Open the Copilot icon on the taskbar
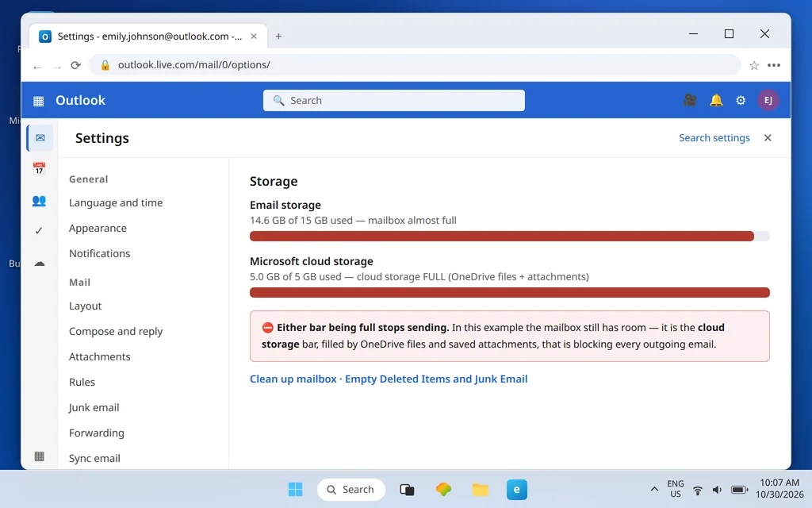 point(443,489)
